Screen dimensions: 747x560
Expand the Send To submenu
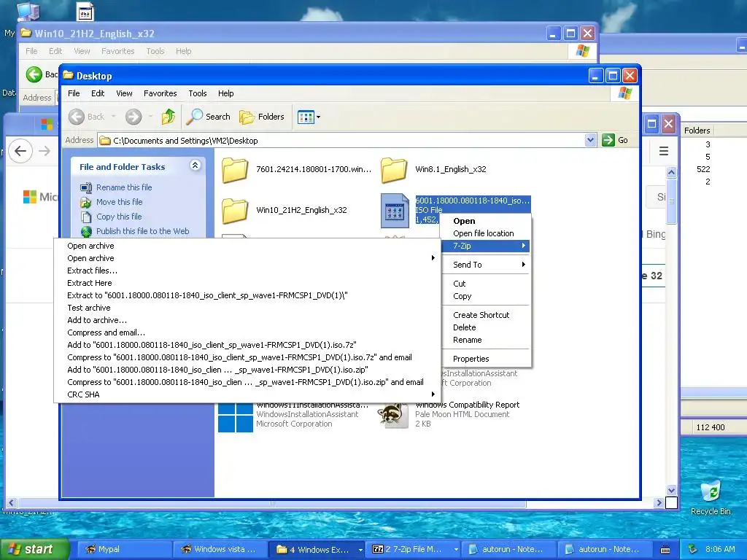(485, 265)
